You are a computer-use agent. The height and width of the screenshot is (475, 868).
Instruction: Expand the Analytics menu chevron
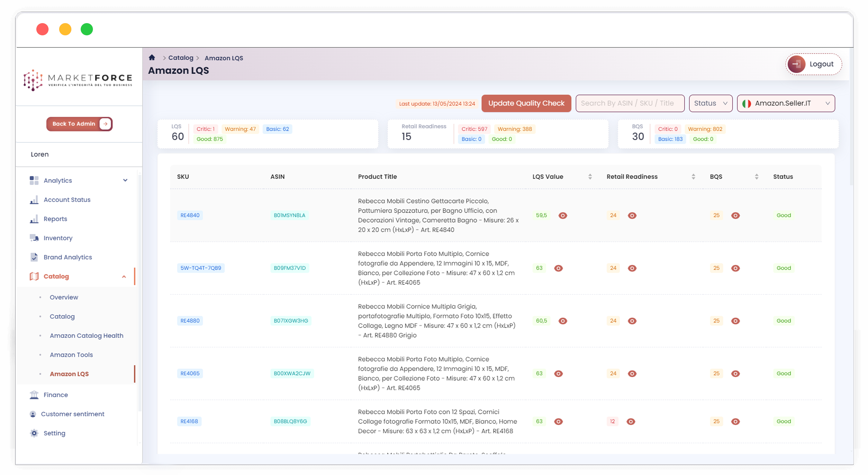point(125,180)
